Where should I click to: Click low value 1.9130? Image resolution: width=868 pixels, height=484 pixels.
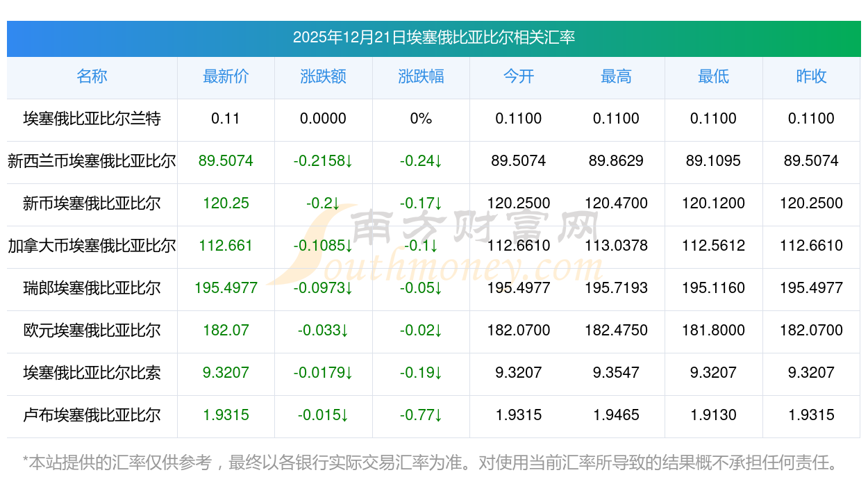pos(713,415)
